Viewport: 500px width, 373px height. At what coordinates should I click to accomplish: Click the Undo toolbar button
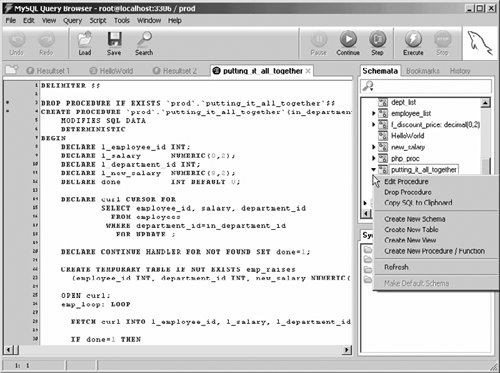[16, 44]
